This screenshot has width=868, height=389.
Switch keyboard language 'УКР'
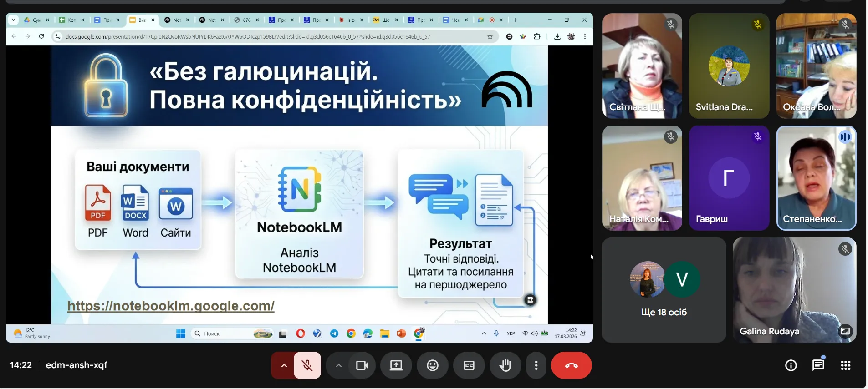click(x=511, y=333)
